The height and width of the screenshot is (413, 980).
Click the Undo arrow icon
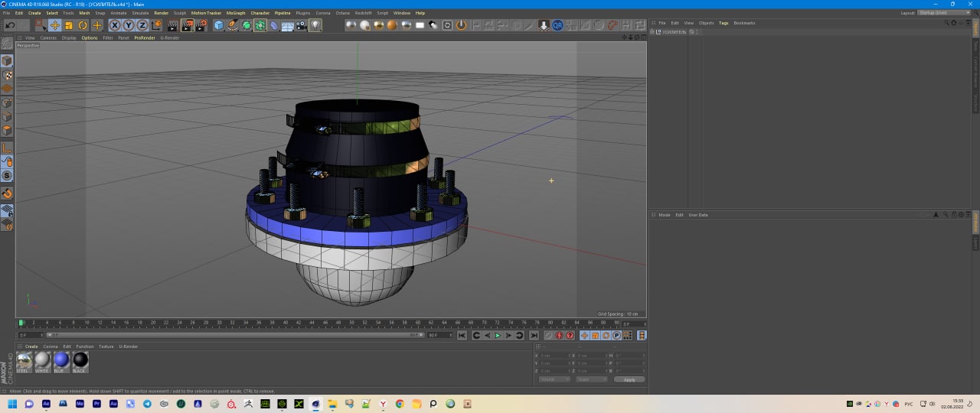click(x=10, y=25)
